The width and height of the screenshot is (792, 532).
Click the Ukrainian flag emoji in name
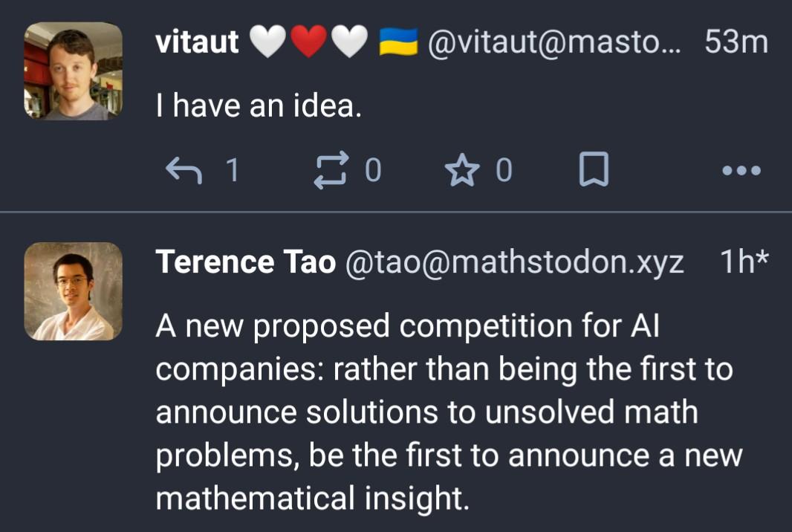point(398,42)
